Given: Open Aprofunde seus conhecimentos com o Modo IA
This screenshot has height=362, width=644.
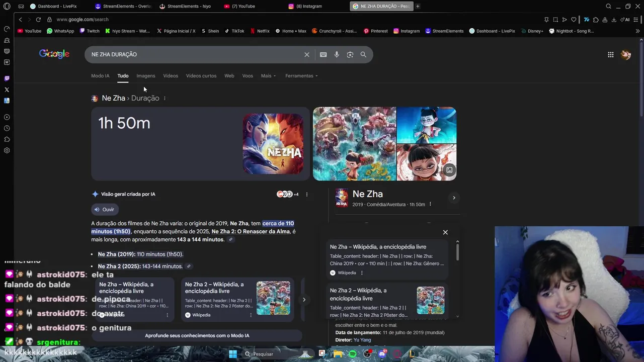Looking at the screenshot, I should point(197,335).
